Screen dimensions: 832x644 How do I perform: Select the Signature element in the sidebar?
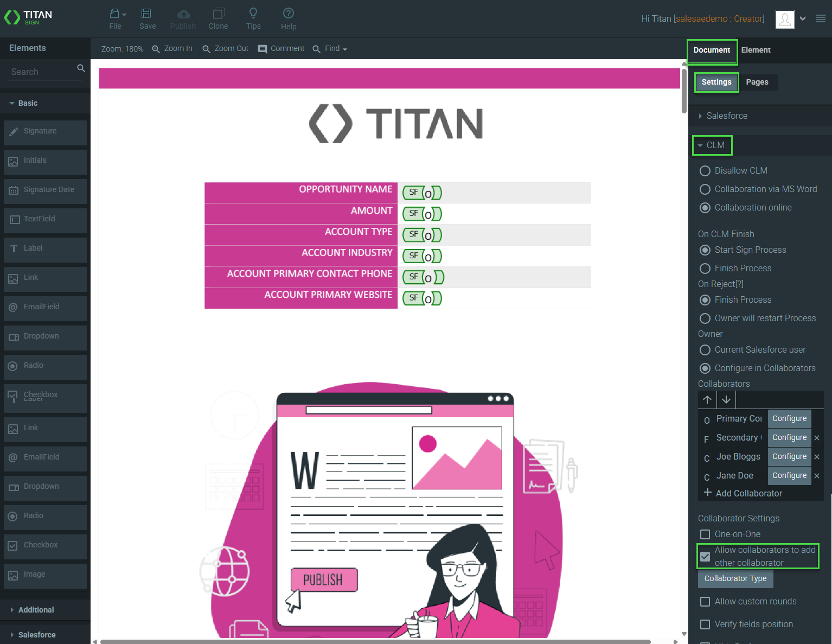click(x=45, y=131)
